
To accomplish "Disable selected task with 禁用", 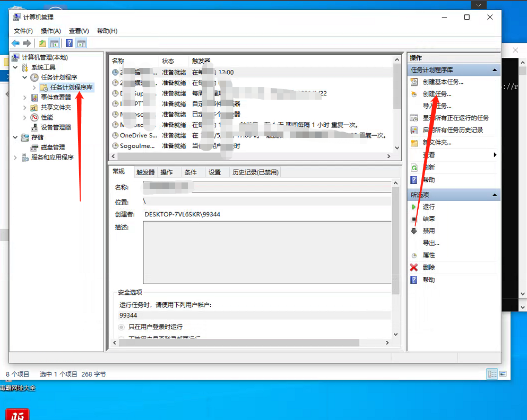I will [x=428, y=231].
